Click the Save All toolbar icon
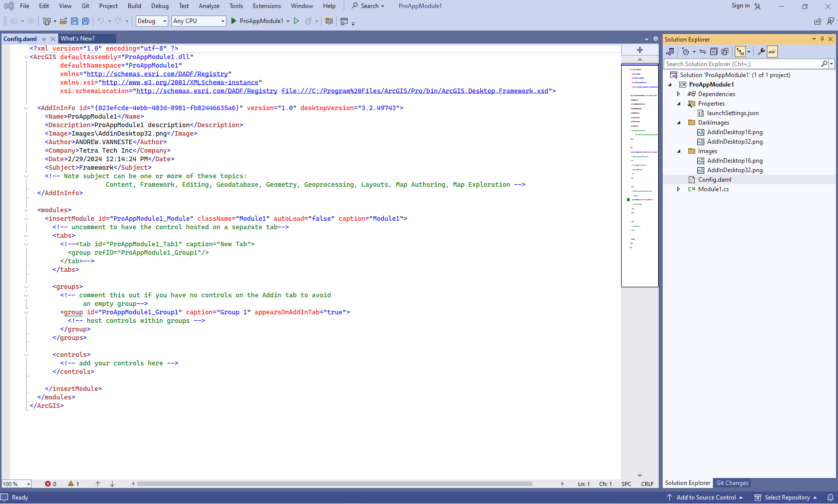This screenshot has height=504, width=838. 86,21
